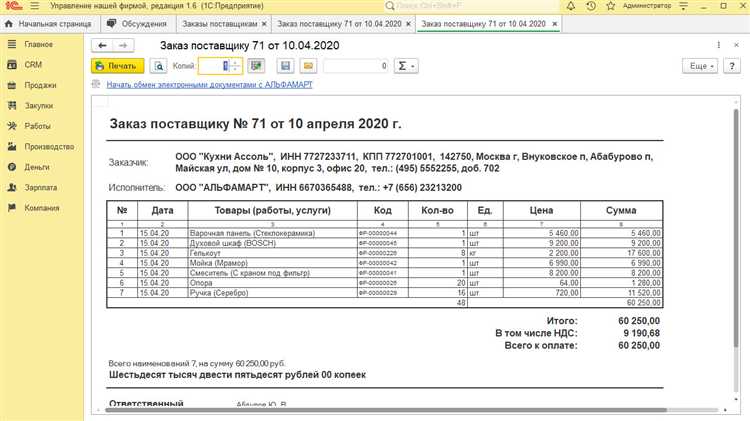Image resolution: width=750 pixels, height=421 pixels.
Task: Open favorites star icon
Action: (x=611, y=6)
